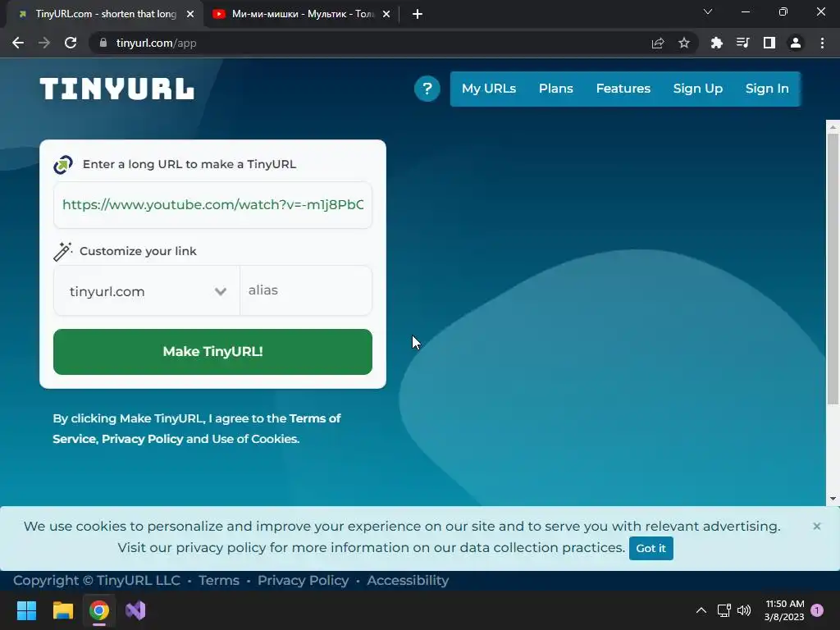Click the Make TinyURL! button
This screenshot has width=840, height=630.
tap(212, 351)
